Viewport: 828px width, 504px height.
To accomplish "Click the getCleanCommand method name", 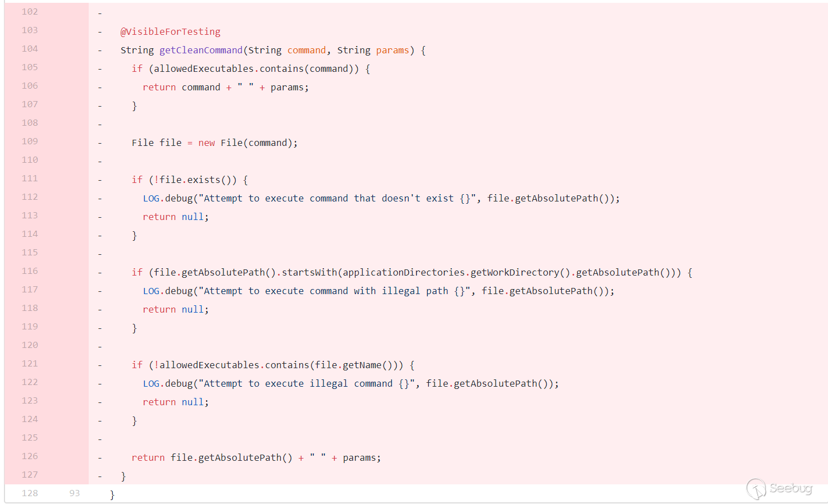I will click(201, 51).
